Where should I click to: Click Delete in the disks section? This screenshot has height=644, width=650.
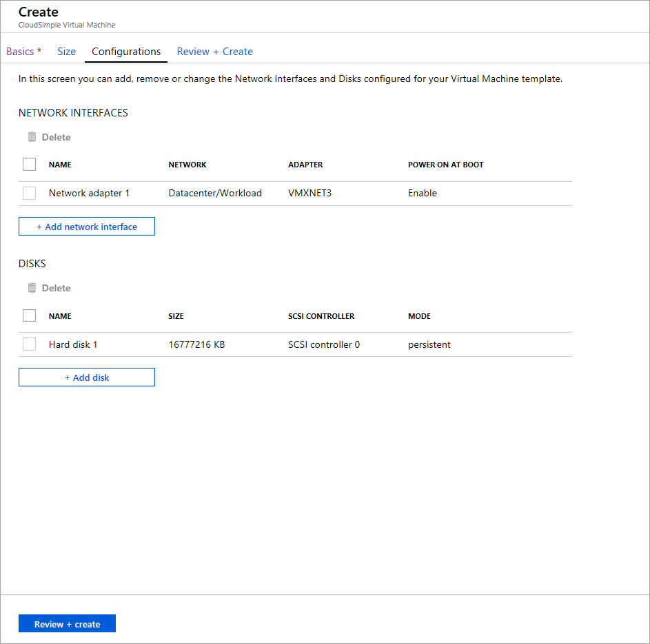[56, 287]
